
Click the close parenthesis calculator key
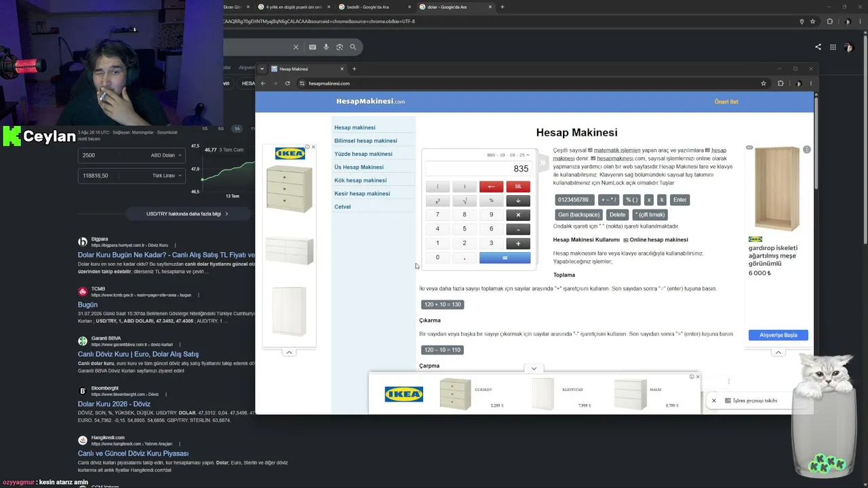(465, 186)
